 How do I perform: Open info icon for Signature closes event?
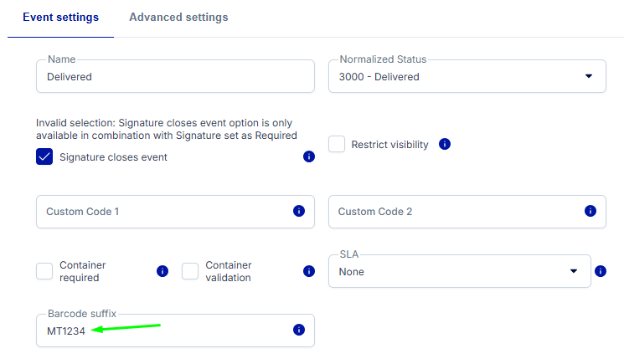point(309,156)
